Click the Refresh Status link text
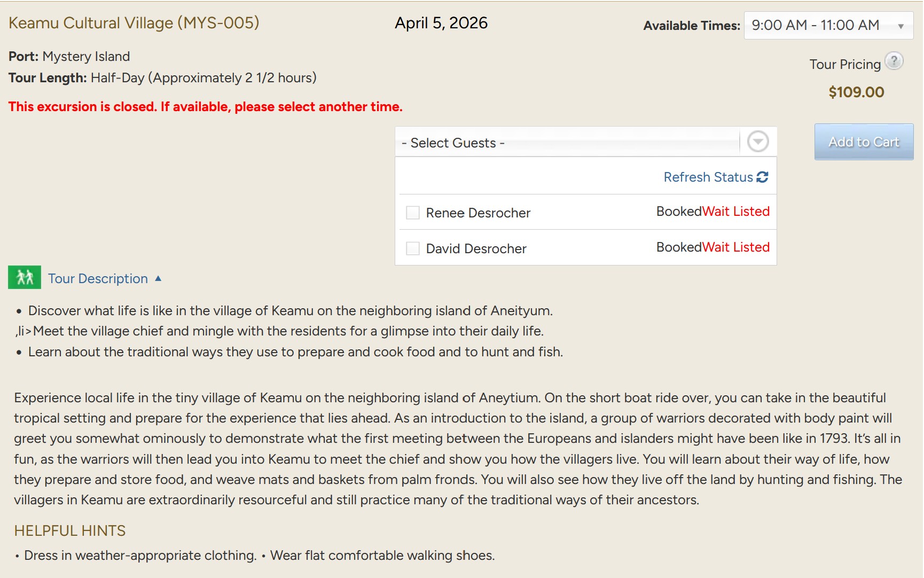 coord(708,177)
